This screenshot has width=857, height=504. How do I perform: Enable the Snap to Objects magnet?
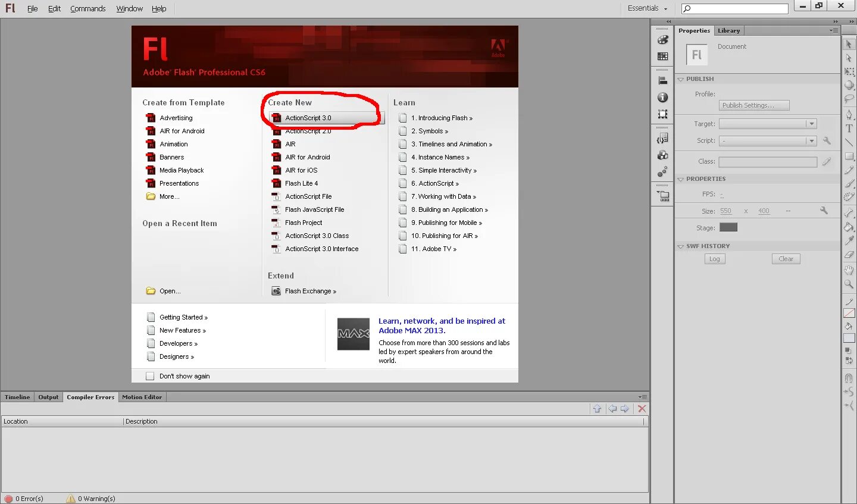(x=849, y=378)
